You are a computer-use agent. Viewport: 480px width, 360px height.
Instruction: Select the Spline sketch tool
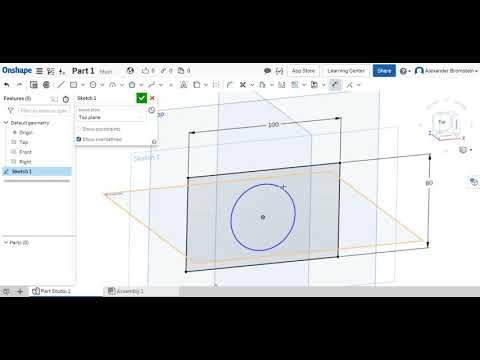[152, 85]
